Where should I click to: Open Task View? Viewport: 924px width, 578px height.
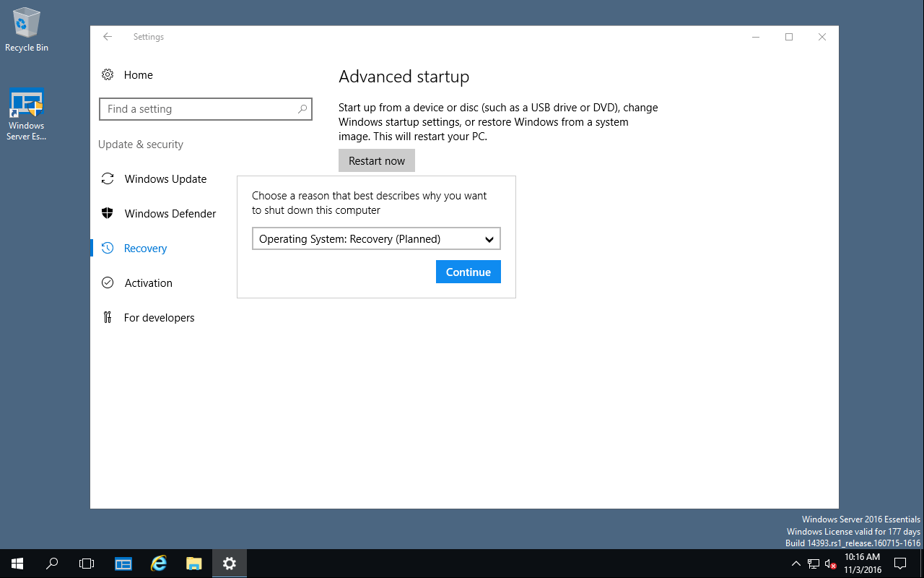click(x=87, y=564)
